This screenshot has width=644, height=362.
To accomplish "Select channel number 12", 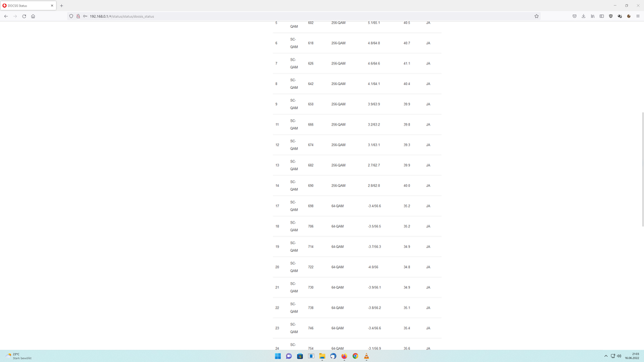I will coord(277,145).
